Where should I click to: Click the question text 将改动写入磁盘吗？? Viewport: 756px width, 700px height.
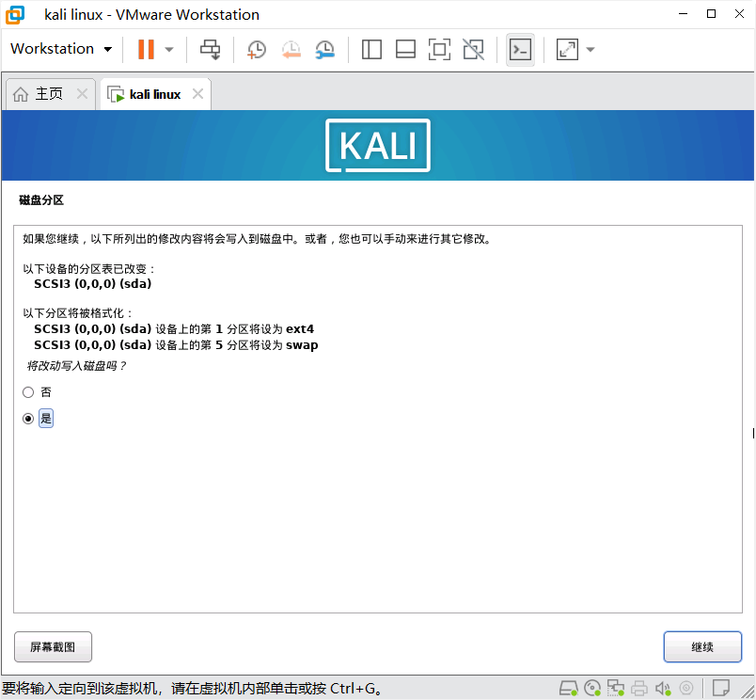(x=77, y=366)
